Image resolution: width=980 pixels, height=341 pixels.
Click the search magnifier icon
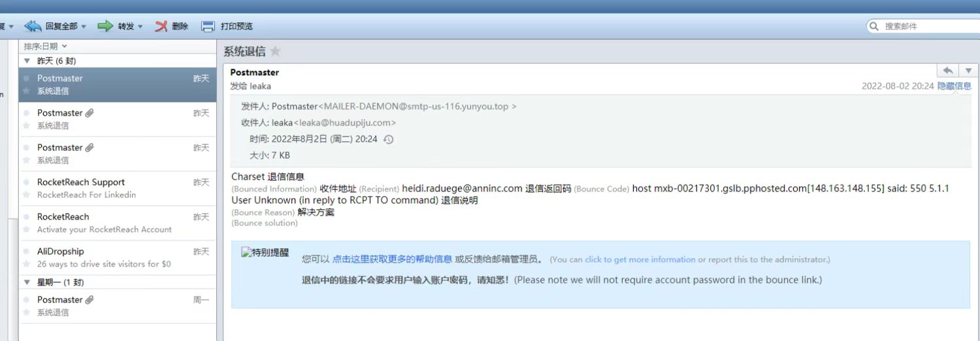tap(874, 26)
